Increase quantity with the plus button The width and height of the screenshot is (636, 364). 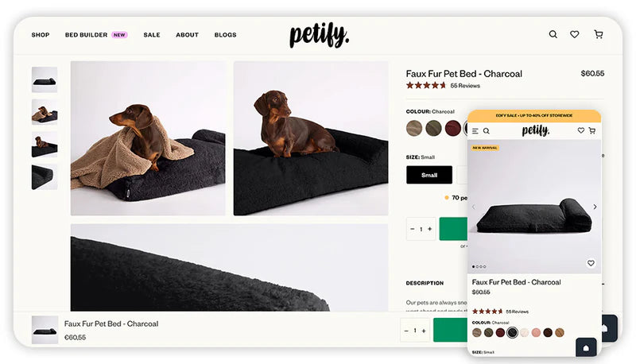pos(430,229)
